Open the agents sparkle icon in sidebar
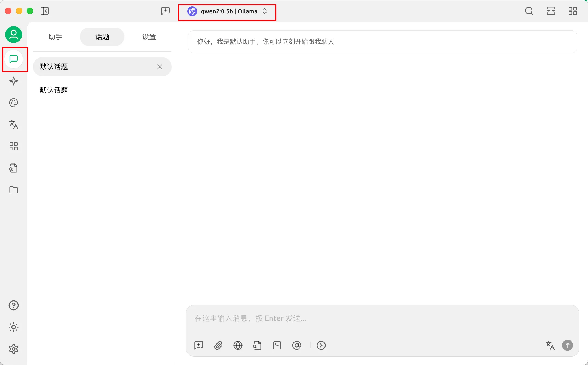This screenshot has width=588, height=365. 13,81
